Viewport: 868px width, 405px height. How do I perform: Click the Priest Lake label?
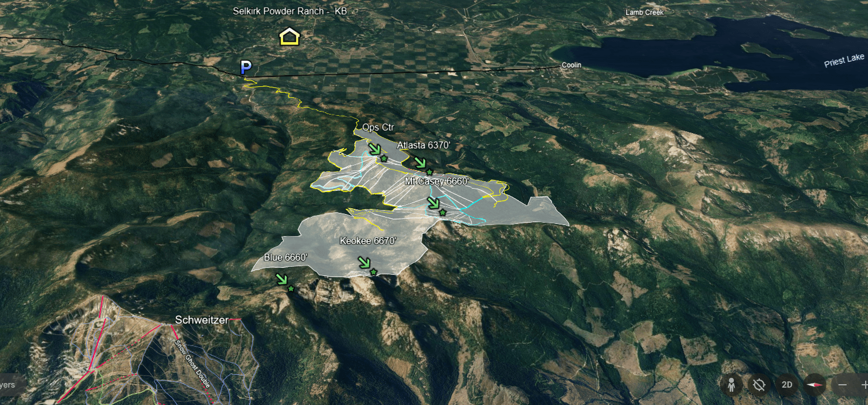coord(844,60)
